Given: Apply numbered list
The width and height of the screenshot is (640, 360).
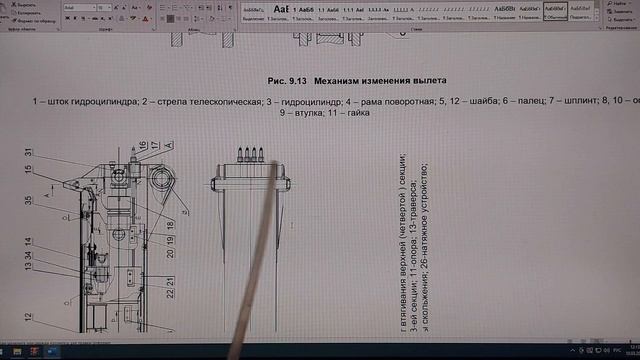Looking at the screenshot, I should point(176,8).
